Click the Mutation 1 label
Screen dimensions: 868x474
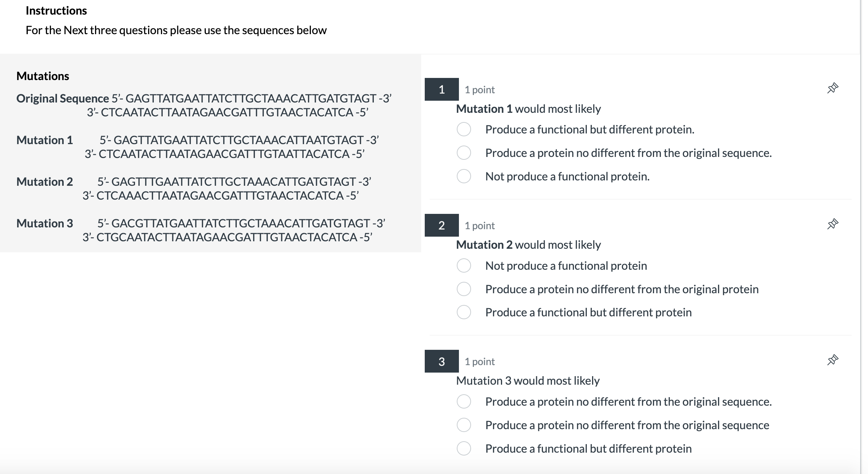tap(45, 140)
